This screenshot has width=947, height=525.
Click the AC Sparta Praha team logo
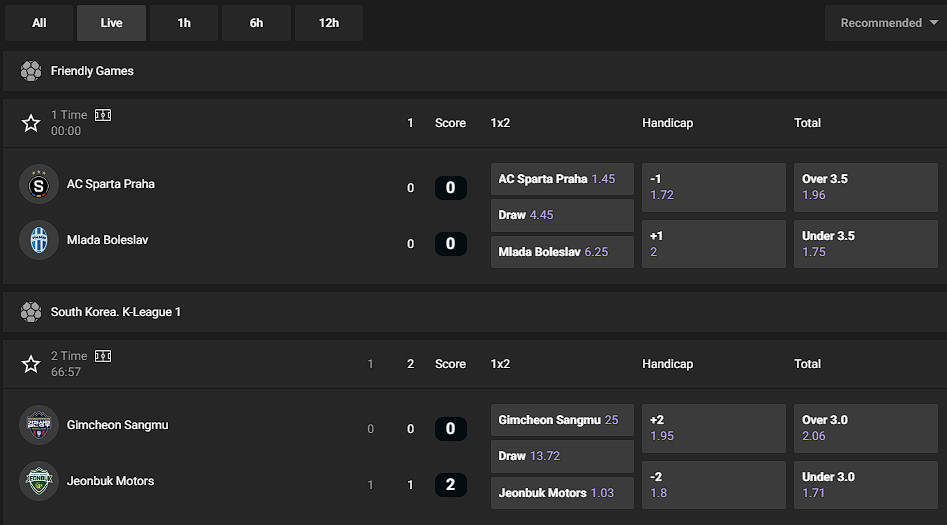click(x=39, y=184)
